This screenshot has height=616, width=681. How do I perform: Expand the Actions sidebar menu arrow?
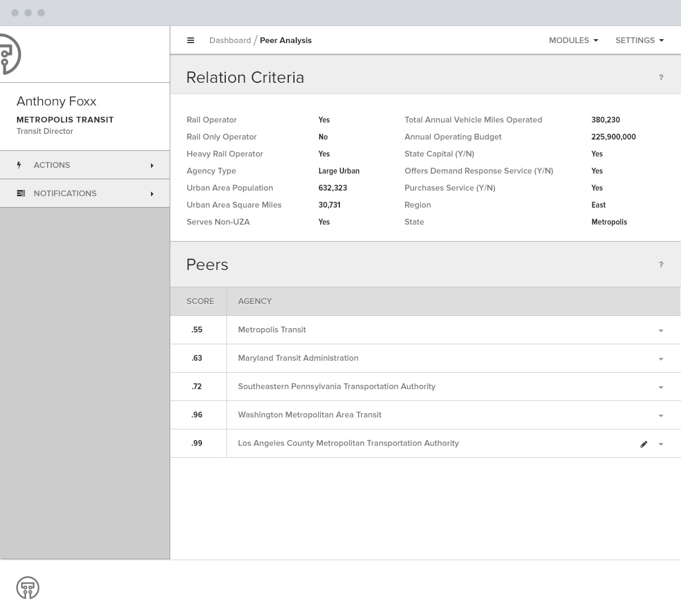point(152,166)
